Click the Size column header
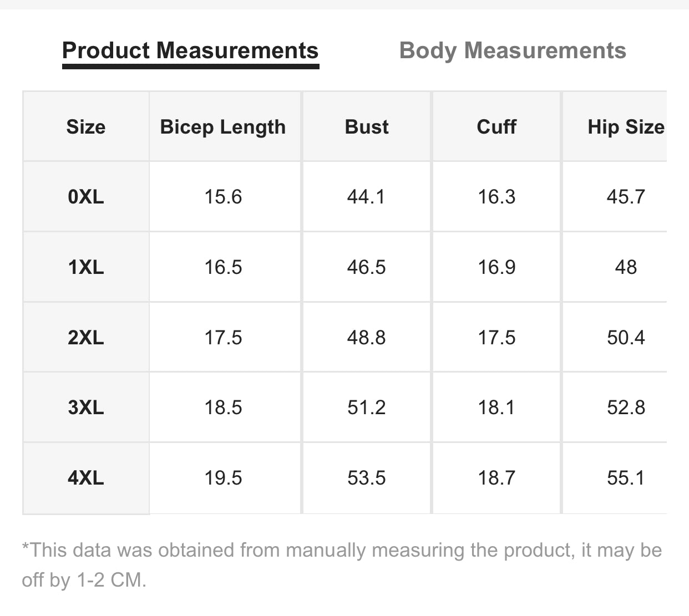The width and height of the screenshot is (689, 616). coord(86,127)
